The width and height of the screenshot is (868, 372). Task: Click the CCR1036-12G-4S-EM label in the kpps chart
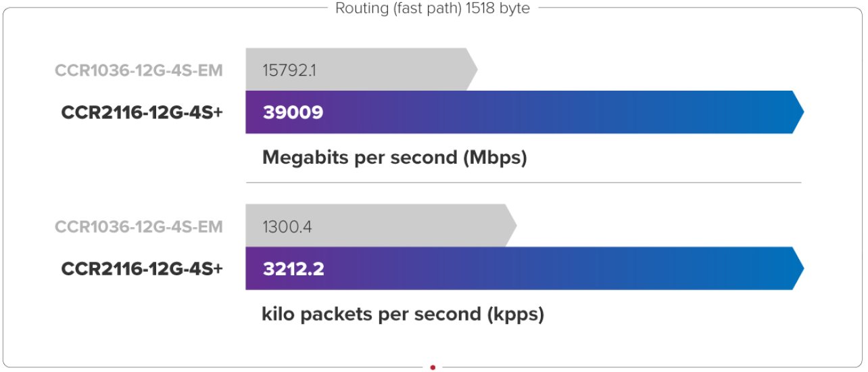(x=139, y=227)
